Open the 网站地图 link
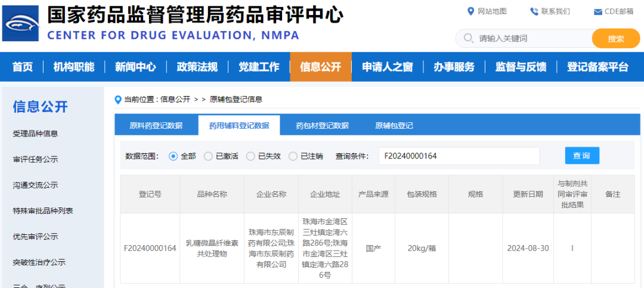The width and height of the screenshot is (644, 288). 492,11
